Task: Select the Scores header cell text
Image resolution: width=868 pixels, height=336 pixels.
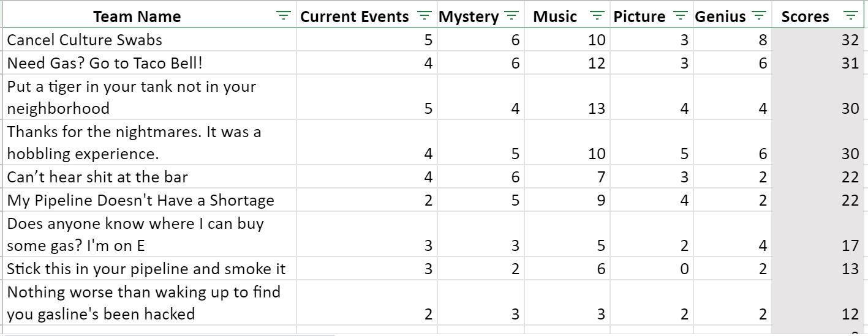Action: (x=805, y=17)
